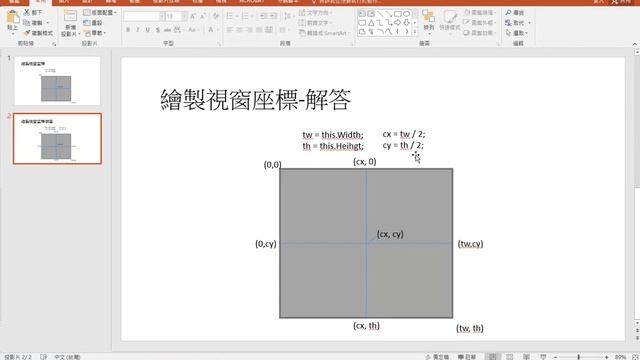
Task: Click the Cut (剪下) command
Action: 33,13
